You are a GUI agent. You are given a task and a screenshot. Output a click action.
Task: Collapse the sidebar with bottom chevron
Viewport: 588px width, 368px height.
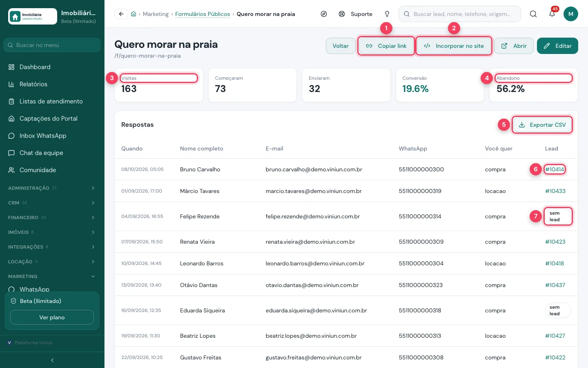(52, 360)
